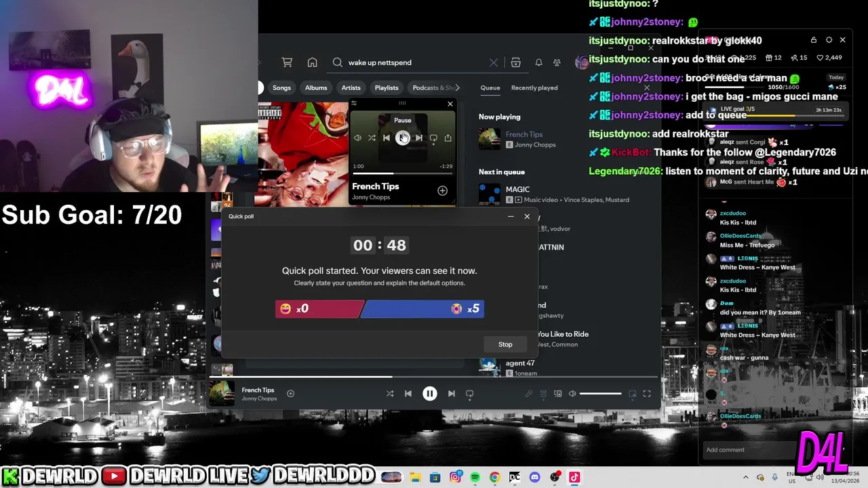
Task: Click the Add comment field
Action: [x=749, y=450]
